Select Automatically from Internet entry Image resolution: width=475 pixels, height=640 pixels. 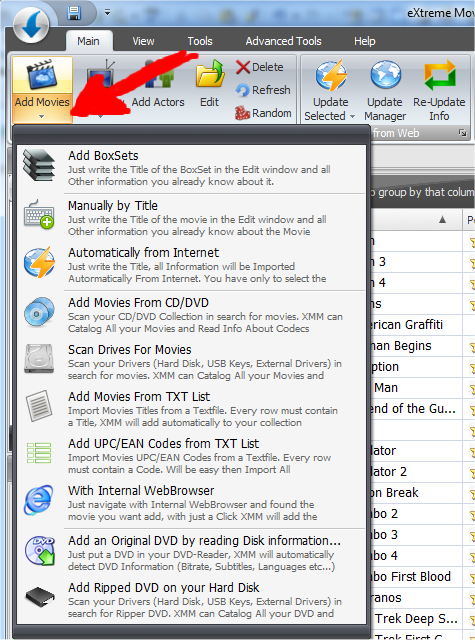[191, 265]
